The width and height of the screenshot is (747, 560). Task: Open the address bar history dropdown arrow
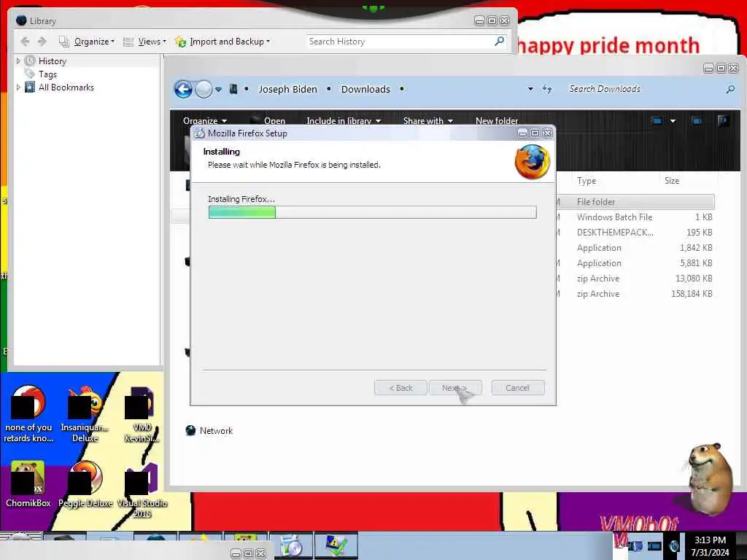[530, 89]
